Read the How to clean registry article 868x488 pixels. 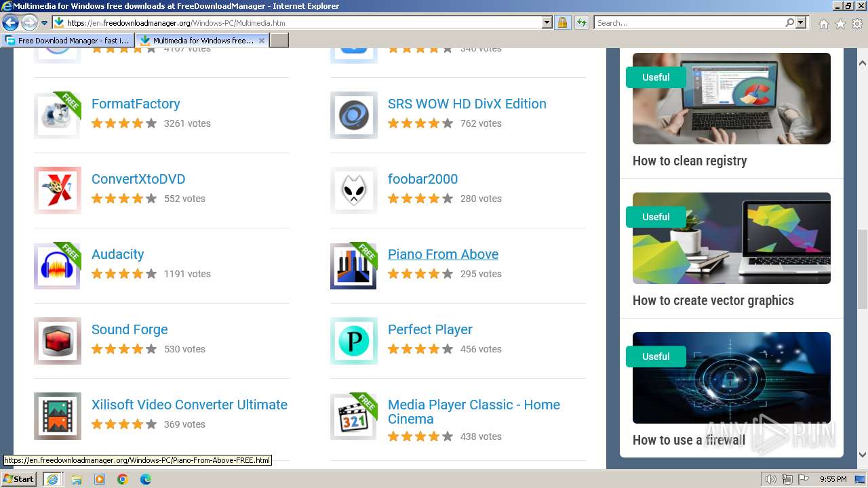click(690, 161)
